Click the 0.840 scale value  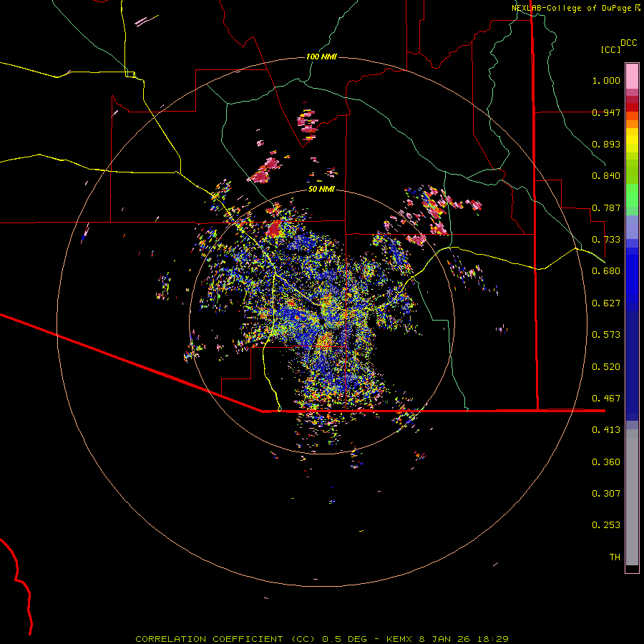tap(606, 176)
